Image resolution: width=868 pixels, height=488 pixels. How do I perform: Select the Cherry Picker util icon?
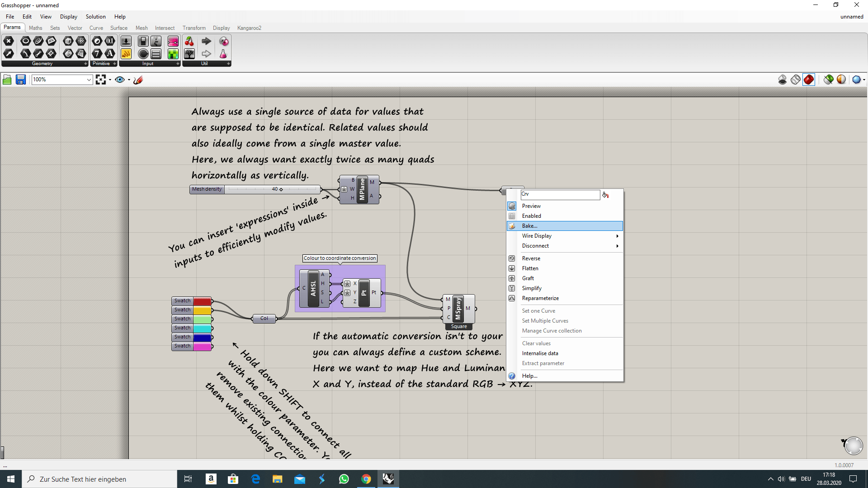coord(189,41)
